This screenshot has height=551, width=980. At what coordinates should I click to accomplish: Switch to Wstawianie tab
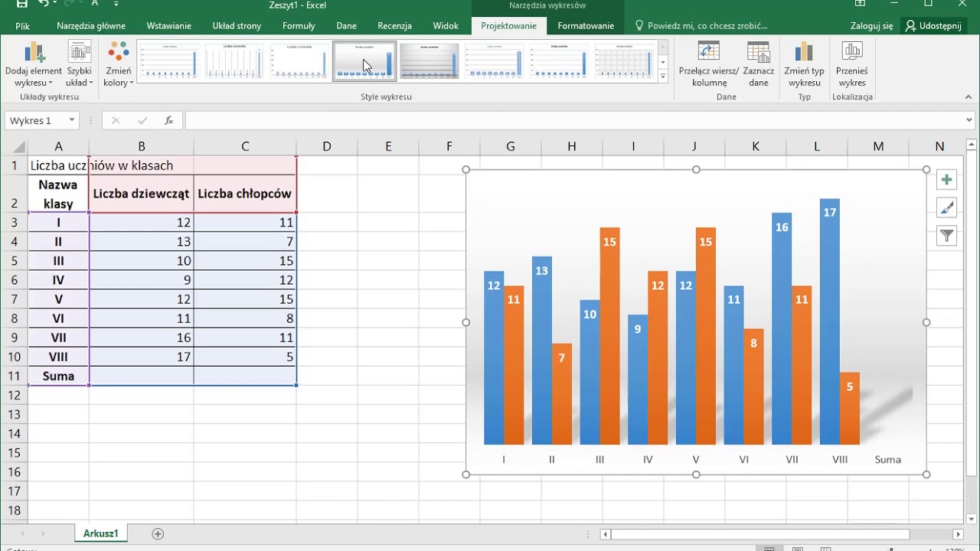coord(169,26)
